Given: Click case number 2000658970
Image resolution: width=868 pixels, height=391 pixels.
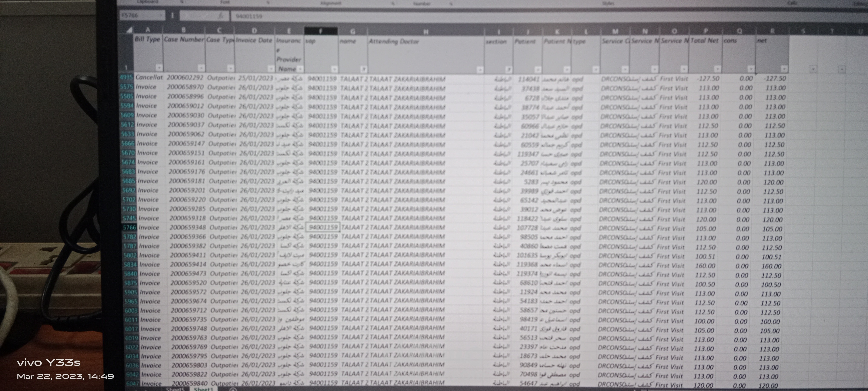Looking at the screenshot, I should coord(185,87).
